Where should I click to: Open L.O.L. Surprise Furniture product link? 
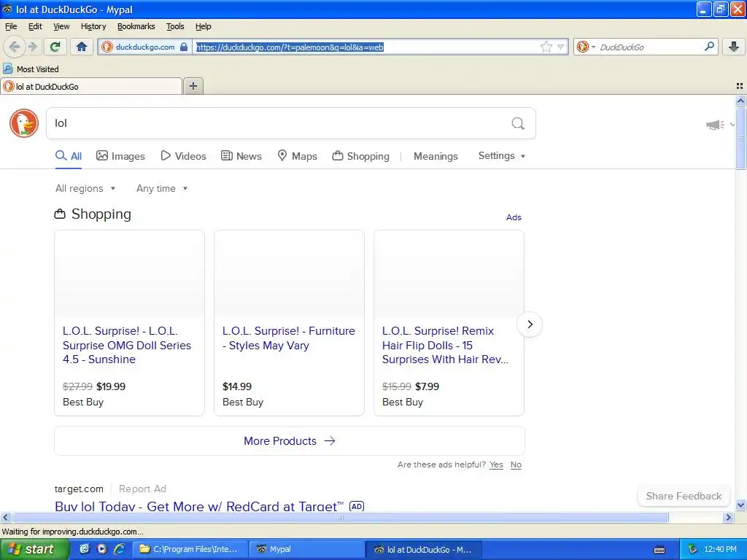[x=289, y=338]
